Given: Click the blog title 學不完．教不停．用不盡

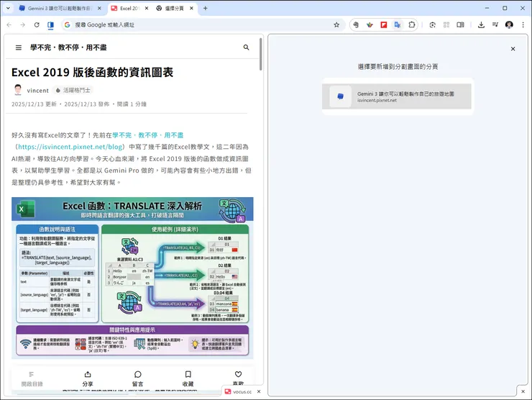Looking at the screenshot, I should tap(68, 47).
